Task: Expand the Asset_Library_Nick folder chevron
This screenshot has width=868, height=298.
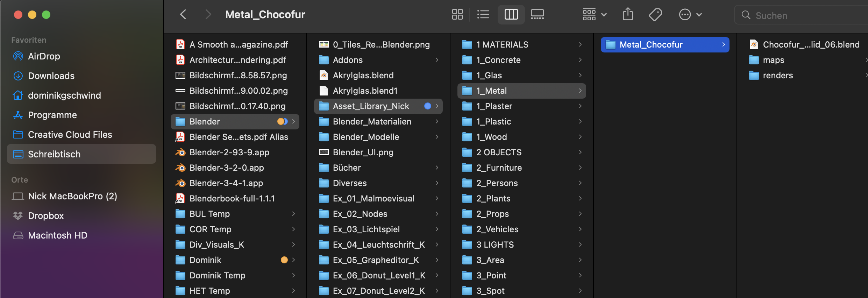Action: pos(437,106)
